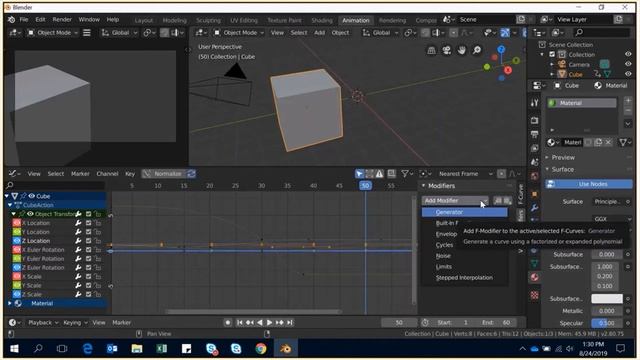This screenshot has width=640, height=360.
Task: Open the Keying dropdown menu
Action: point(75,322)
